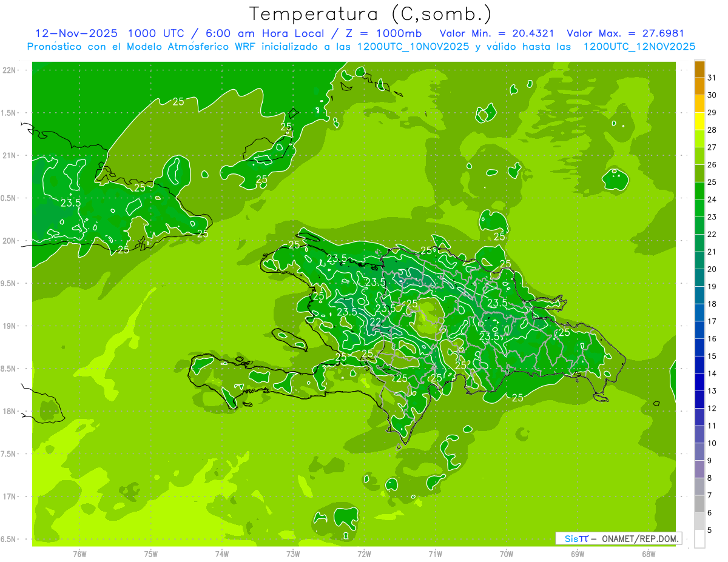Pick the gray swatch between 6 and 7
Image resolution: width=728 pixels, height=562 pixels.
699,504
